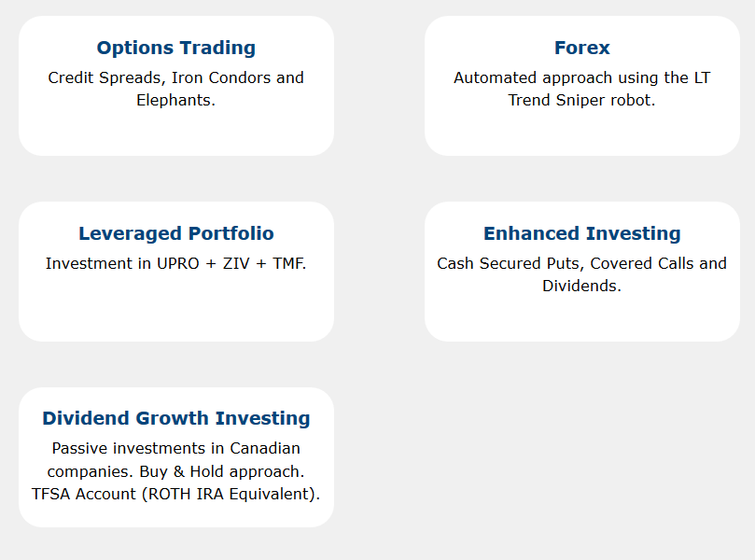Select the Forex card

point(582,86)
